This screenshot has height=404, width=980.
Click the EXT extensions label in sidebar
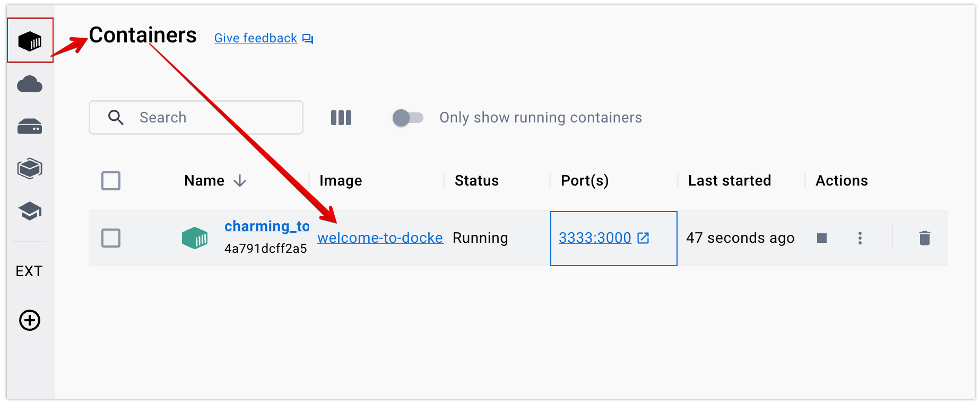[x=29, y=271]
